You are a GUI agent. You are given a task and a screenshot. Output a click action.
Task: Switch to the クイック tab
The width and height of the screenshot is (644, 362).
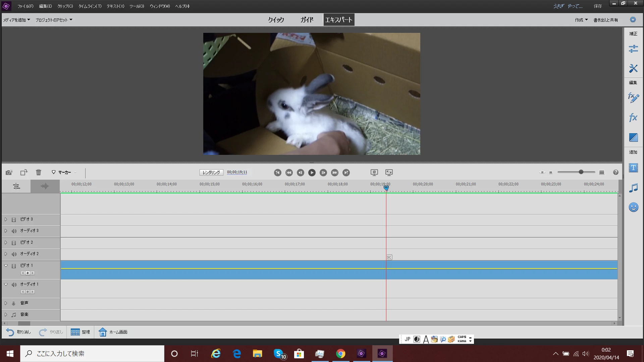click(276, 20)
